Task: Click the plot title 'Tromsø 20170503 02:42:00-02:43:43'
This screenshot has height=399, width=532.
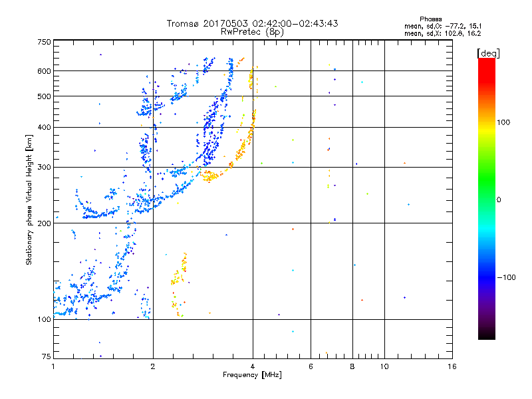Action: point(252,23)
